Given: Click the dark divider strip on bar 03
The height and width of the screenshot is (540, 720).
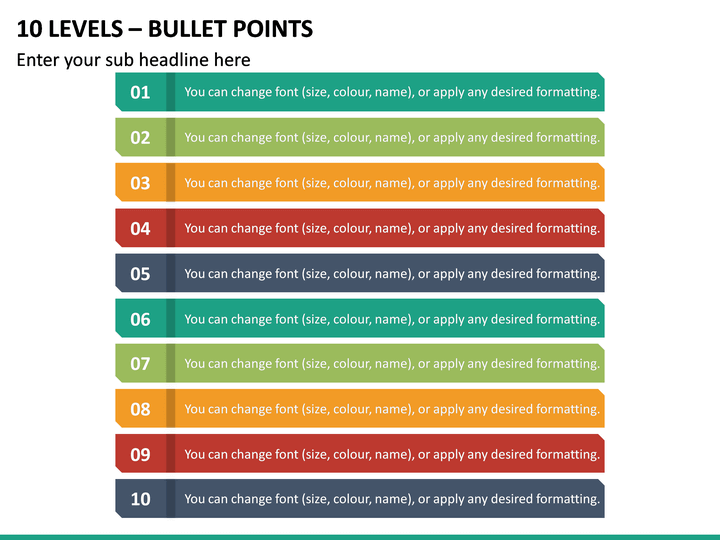Looking at the screenshot, I should tap(170, 182).
